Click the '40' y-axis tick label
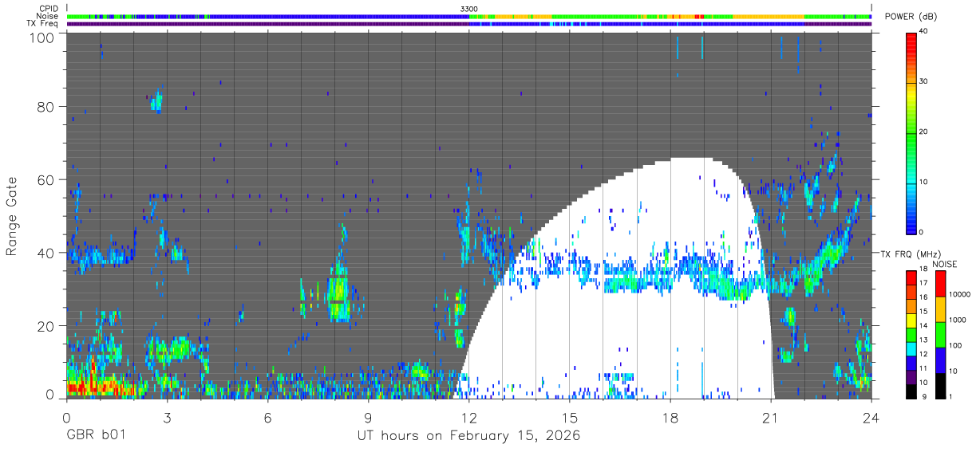The image size is (980, 452). pyautogui.click(x=46, y=253)
